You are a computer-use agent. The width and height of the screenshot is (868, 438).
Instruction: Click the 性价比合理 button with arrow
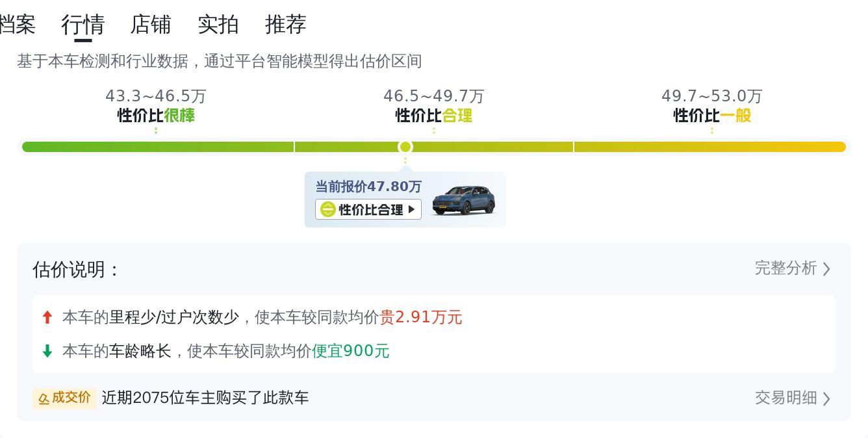tap(368, 209)
